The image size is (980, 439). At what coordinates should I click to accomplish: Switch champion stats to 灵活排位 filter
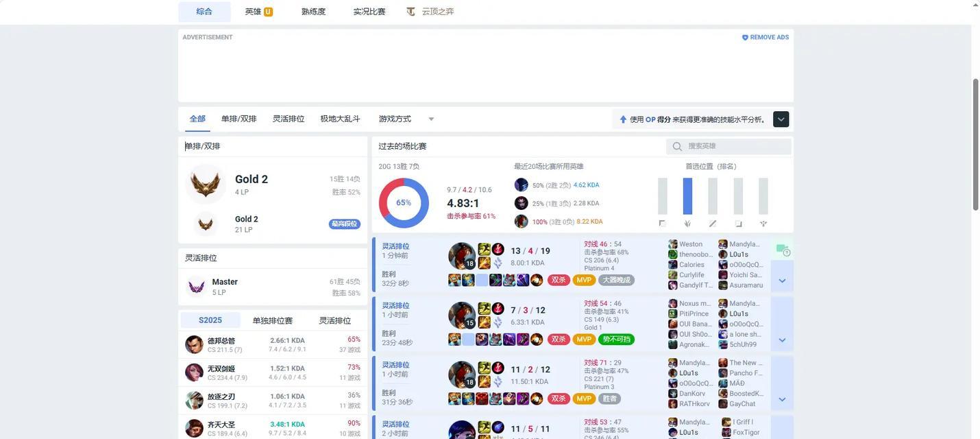[x=334, y=320]
